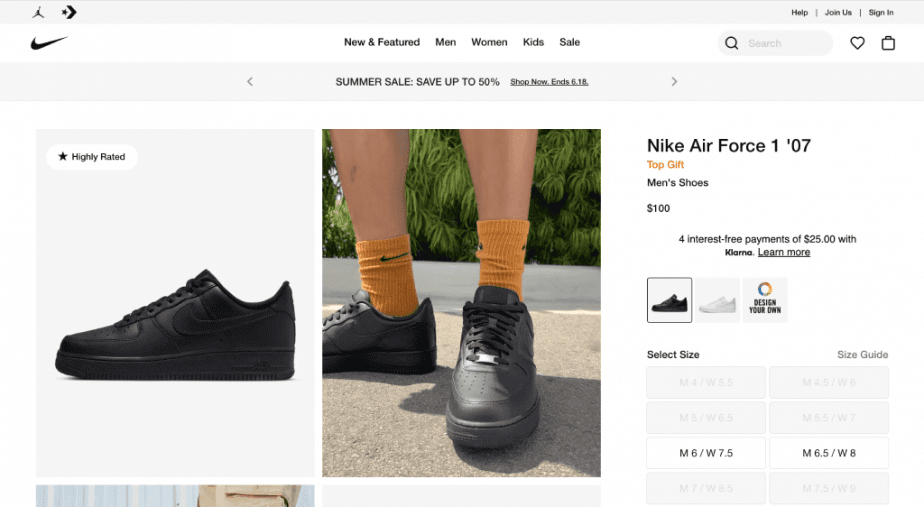Select size M 5 / W 6.5
Viewport: 924px width, 507px height.
[706, 418]
